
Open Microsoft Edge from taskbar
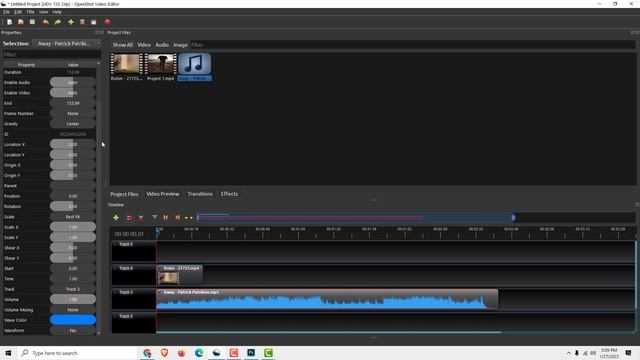[199, 353]
